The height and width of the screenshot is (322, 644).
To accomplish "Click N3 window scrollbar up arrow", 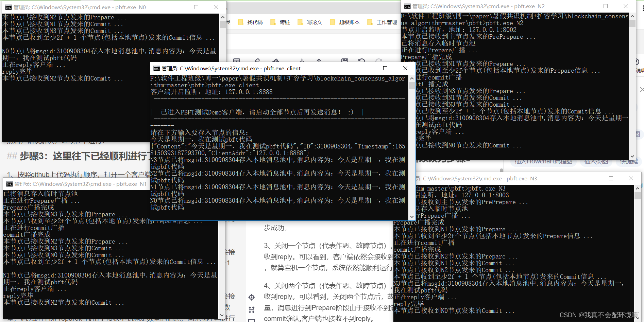I will tap(638, 188).
